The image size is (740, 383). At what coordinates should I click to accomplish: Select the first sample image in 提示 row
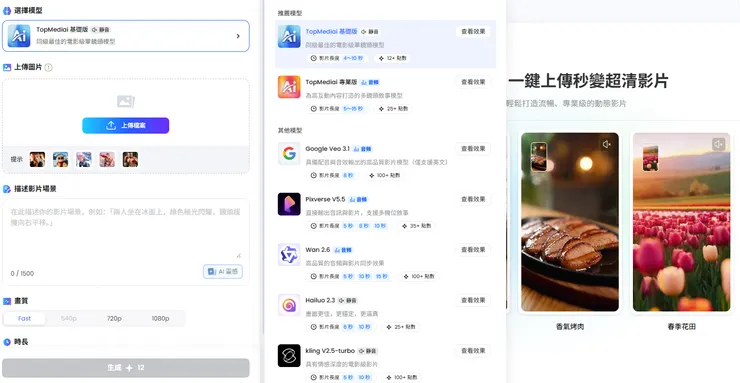(37, 159)
